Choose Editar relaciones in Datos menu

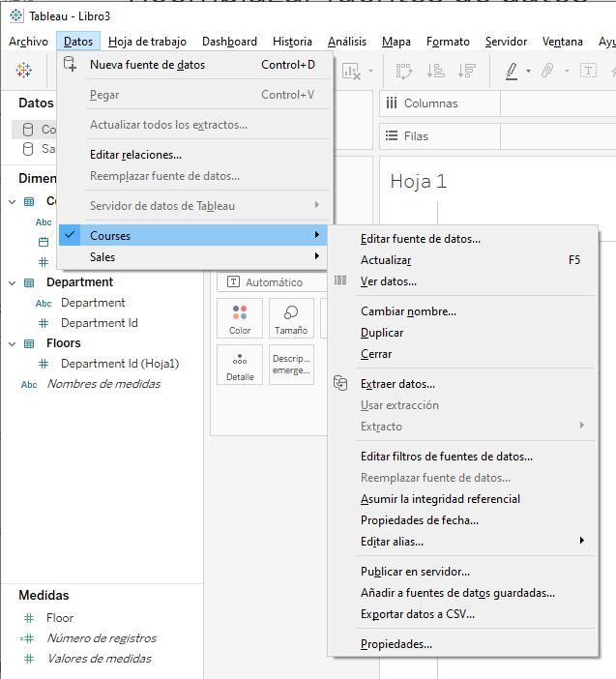[192, 155]
